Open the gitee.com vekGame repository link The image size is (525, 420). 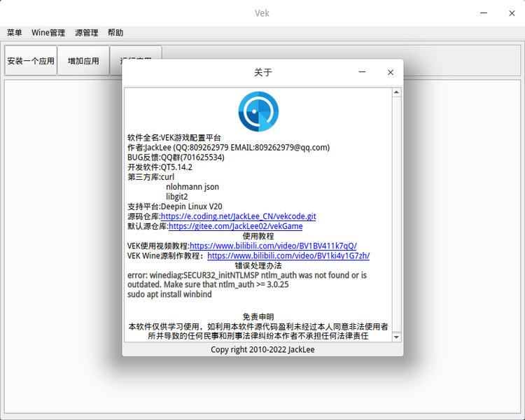[x=235, y=227]
